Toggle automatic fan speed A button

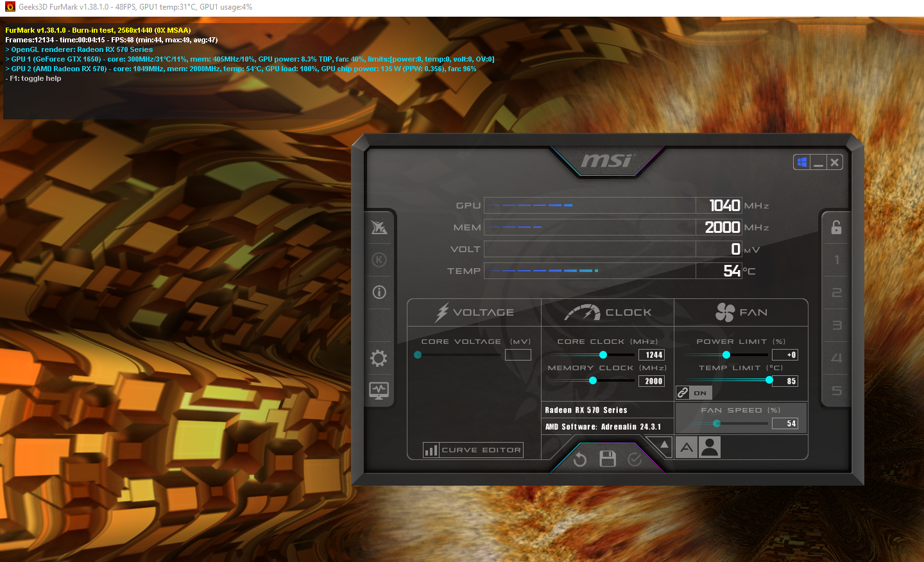click(687, 447)
